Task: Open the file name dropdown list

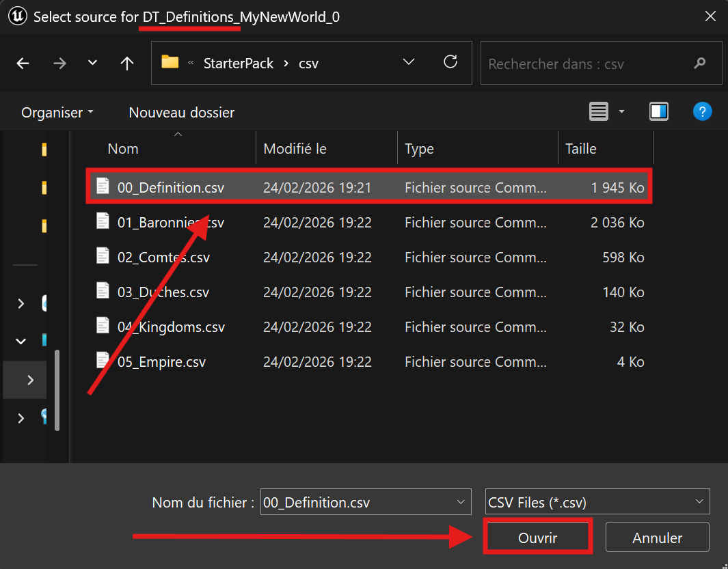Action: coord(461,501)
